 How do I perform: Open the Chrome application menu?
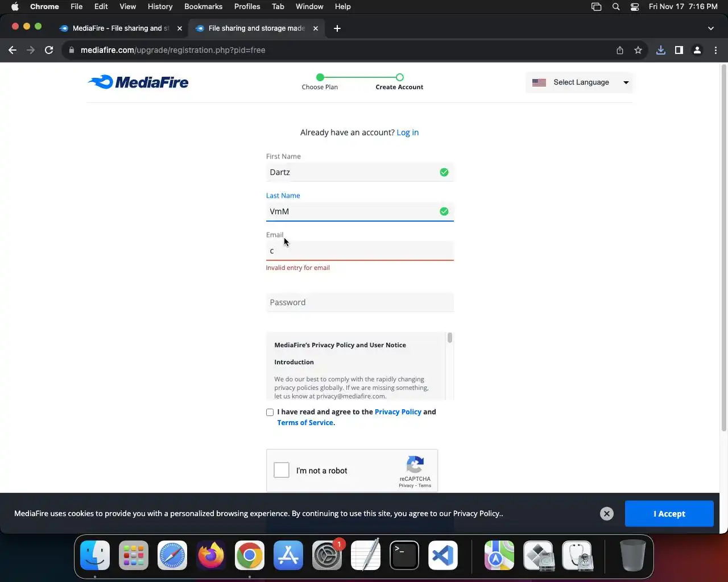point(44,7)
